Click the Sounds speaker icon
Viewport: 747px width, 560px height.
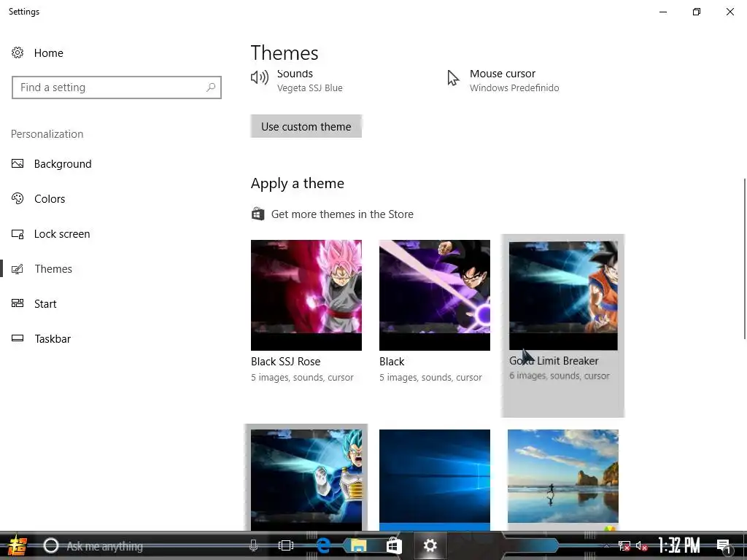click(x=260, y=77)
